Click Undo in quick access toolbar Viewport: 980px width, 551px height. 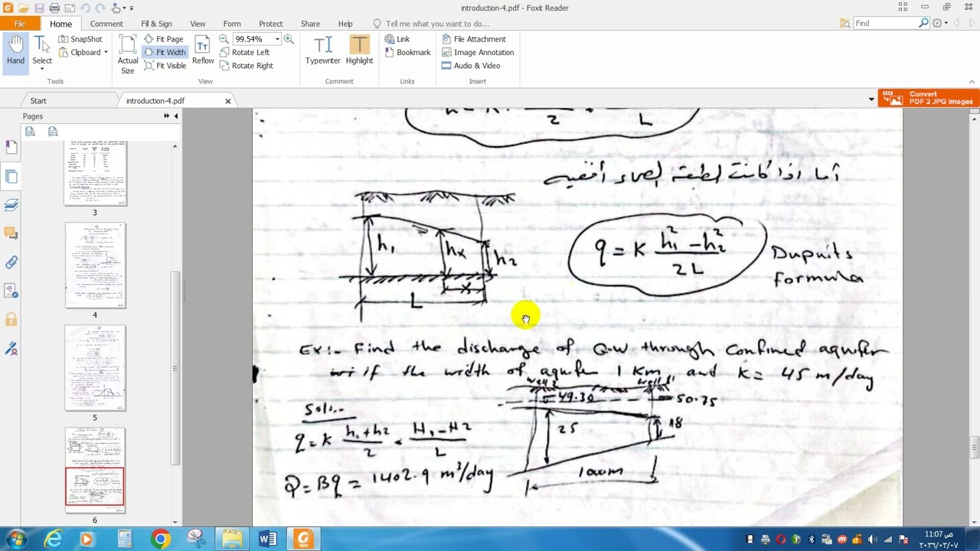tap(85, 8)
